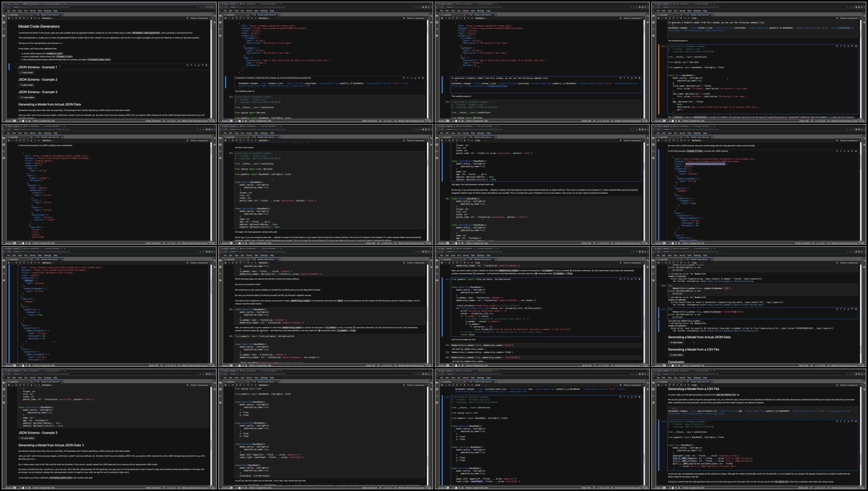The height and width of the screenshot is (491, 868).
Task: Delete cell [14] in the Conclusion frame
Action: tap(856, 309)
